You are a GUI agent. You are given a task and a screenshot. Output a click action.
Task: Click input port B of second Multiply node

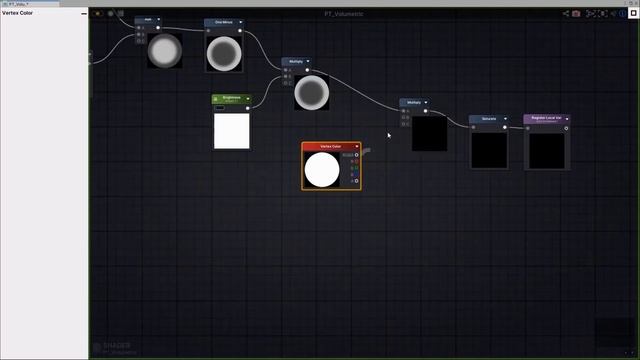tap(404, 118)
